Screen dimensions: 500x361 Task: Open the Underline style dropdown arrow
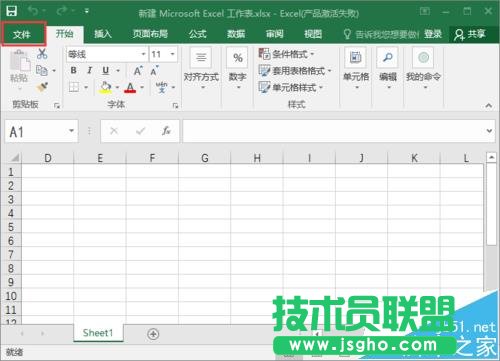point(118,71)
